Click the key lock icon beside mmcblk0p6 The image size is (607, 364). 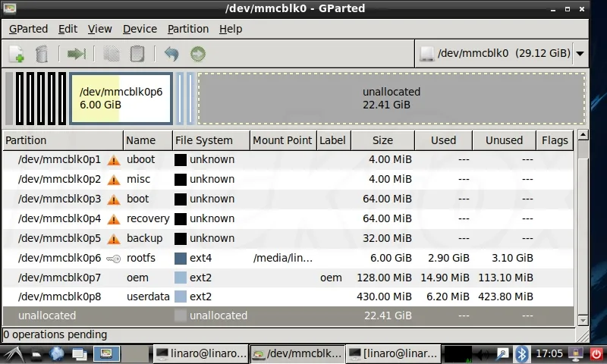[113, 259]
